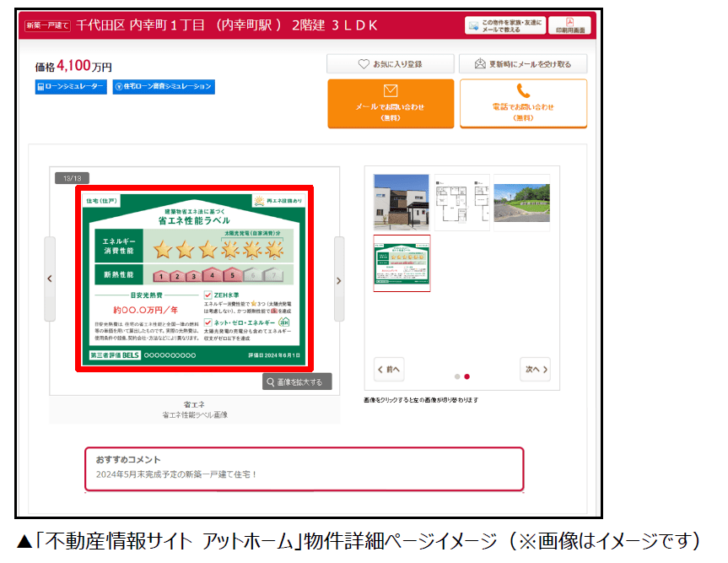Select the second pagination dot under thumbnails
The image size is (728, 563).
click(467, 376)
